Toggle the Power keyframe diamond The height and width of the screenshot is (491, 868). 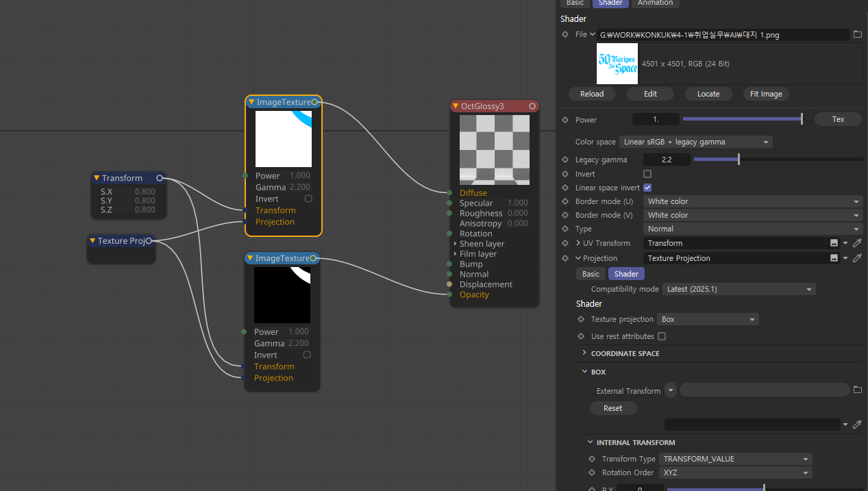pos(565,120)
